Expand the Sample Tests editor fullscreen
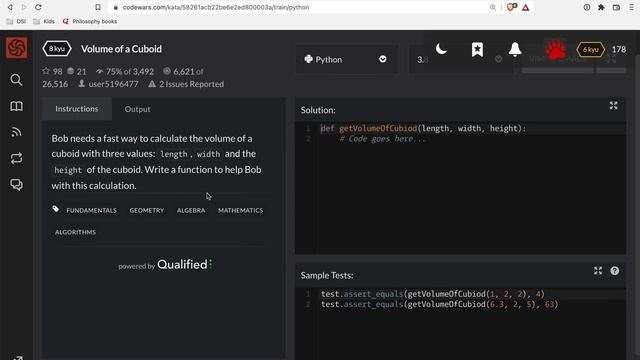640x360 pixels. click(x=598, y=271)
